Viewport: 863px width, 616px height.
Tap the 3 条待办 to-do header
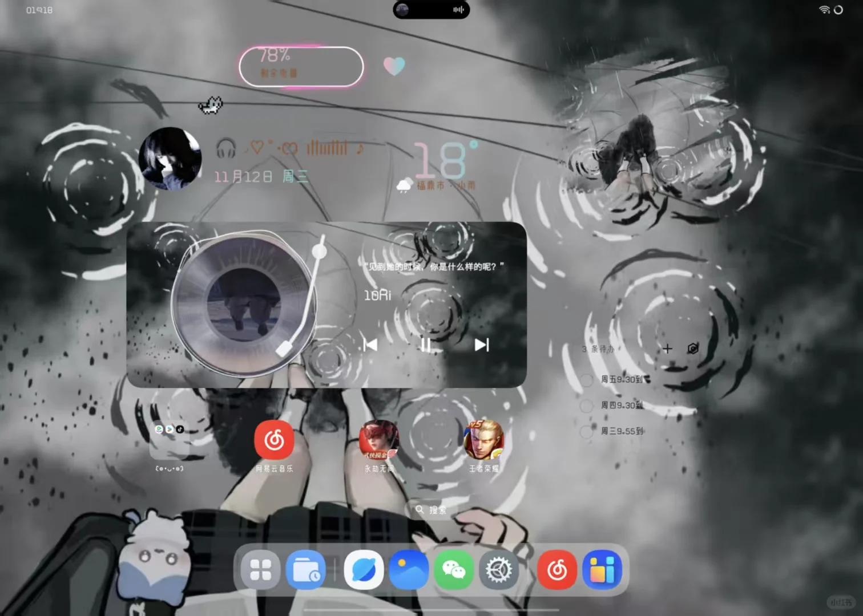point(598,348)
